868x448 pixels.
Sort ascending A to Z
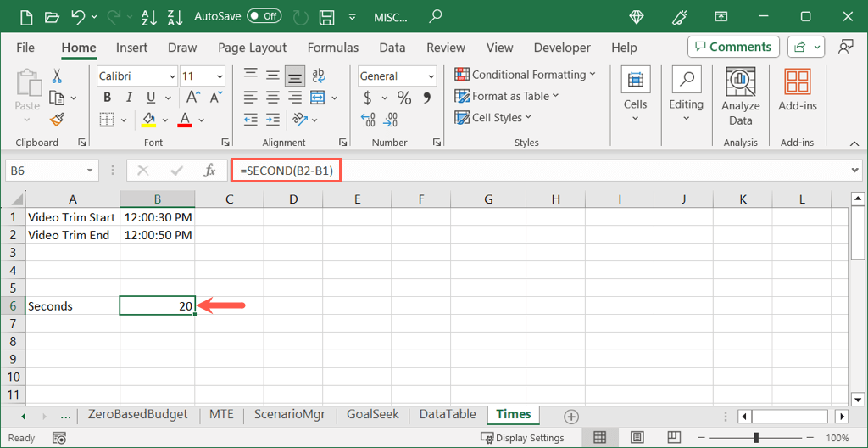click(x=149, y=17)
